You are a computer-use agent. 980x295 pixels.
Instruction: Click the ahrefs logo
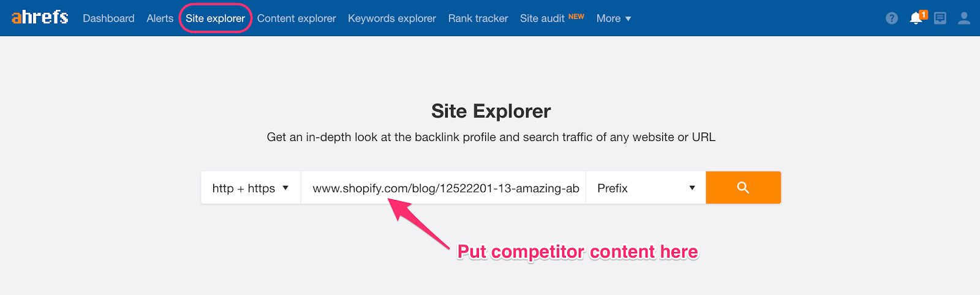(40, 17)
